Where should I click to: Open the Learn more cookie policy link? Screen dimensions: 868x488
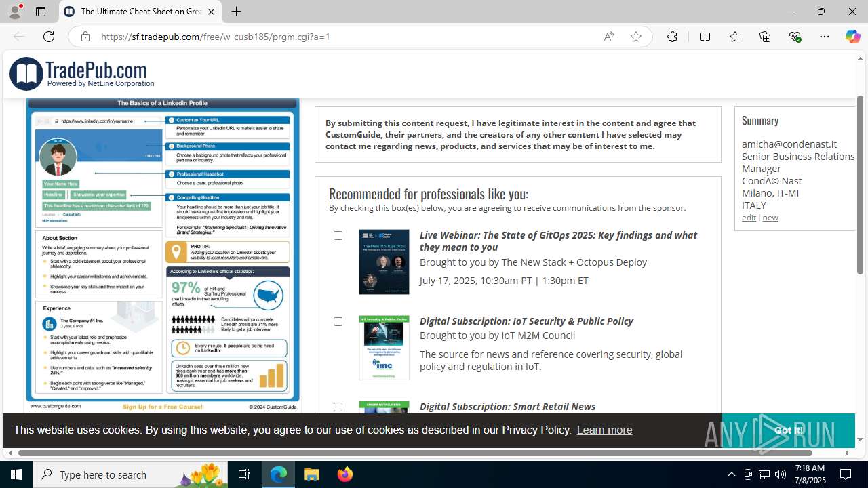click(x=604, y=430)
